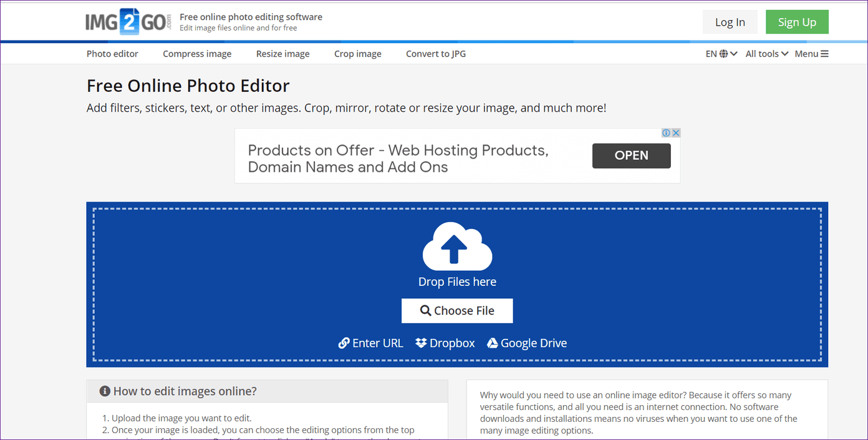Click the Log In button
Screen dimensions: 868x440
730,22
